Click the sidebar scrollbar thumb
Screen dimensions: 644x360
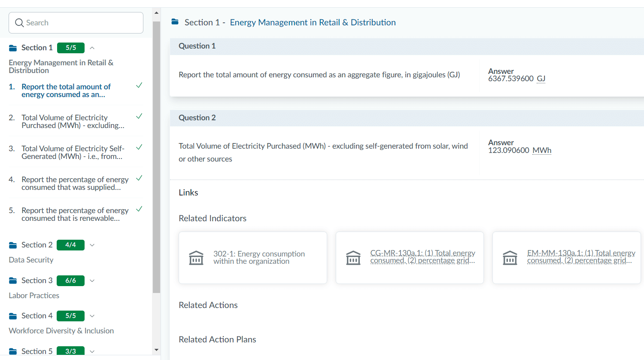(156, 157)
